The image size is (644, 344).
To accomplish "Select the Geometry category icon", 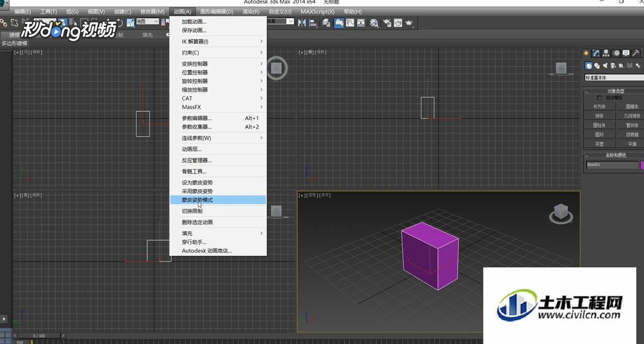I will point(589,66).
